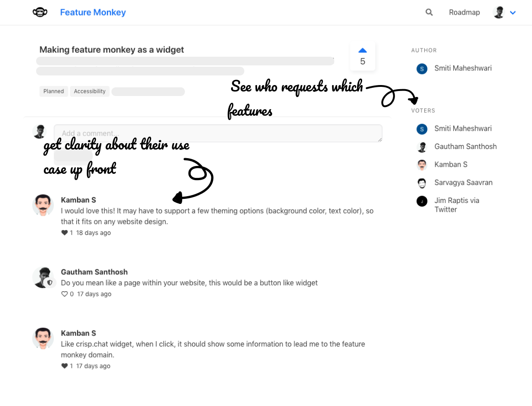The height and width of the screenshot is (406, 532).
Task: Click the post title Making feature monkey as a widget
Action: click(x=111, y=49)
